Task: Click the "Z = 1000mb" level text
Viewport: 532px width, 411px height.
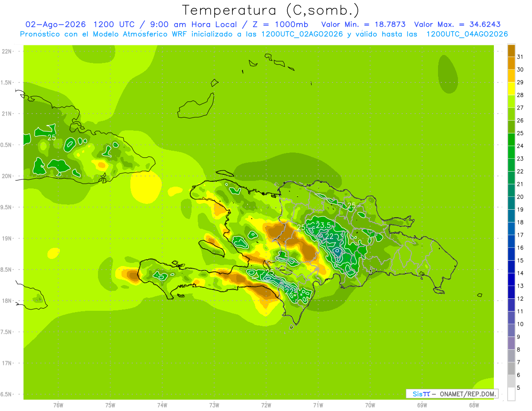Action: click(x=280, y=24)
